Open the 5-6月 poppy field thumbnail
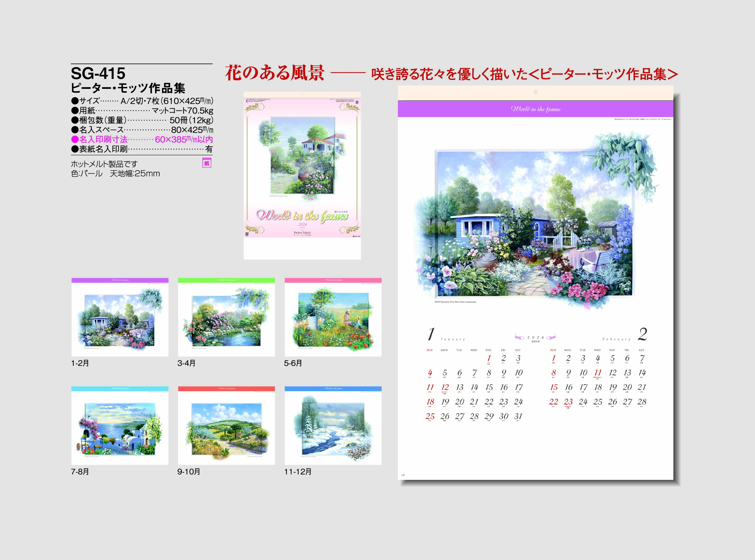The width and height of the screenshot is (755, 560). pyautogui.click(x=333, y=317)
